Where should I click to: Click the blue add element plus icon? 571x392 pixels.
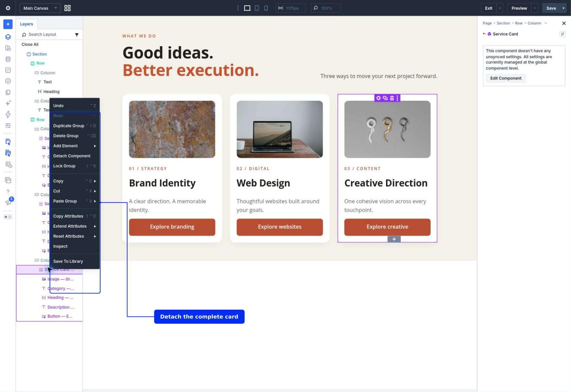click(8, 24)
